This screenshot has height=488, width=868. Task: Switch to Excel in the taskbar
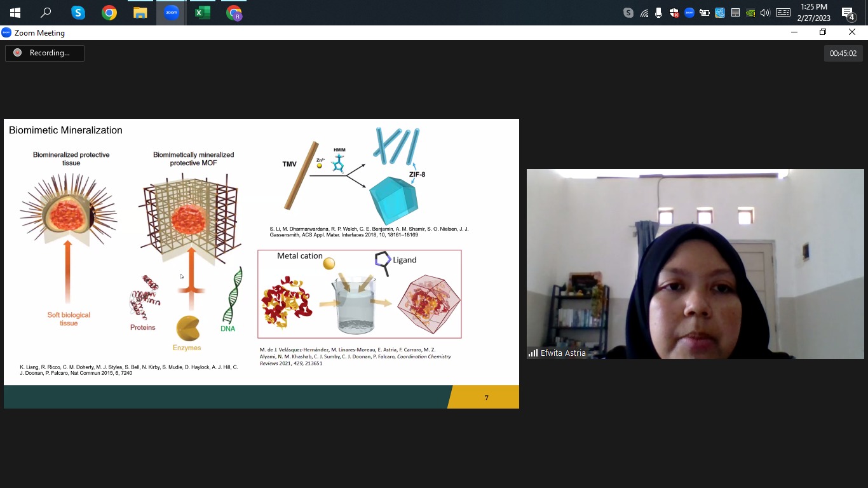(x=203, y=13)
